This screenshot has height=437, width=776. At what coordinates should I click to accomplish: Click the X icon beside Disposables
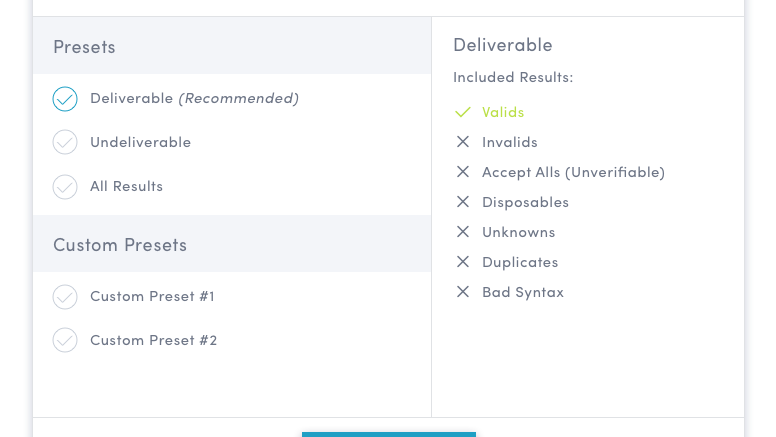point(462,202)
